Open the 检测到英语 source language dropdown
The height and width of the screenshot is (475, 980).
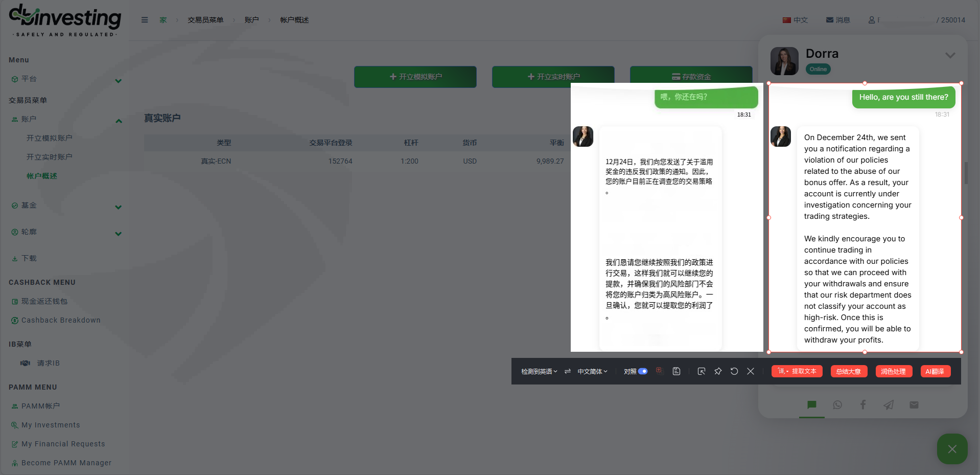[539, 371]
